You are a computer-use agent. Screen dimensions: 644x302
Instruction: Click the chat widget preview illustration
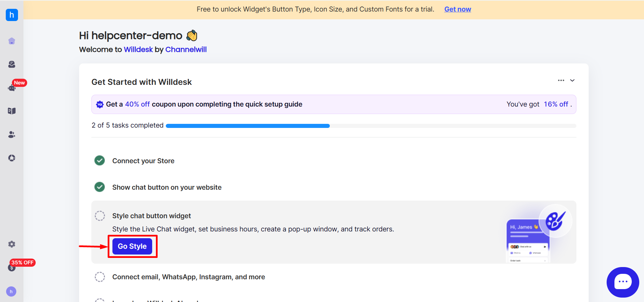point(538,233)
